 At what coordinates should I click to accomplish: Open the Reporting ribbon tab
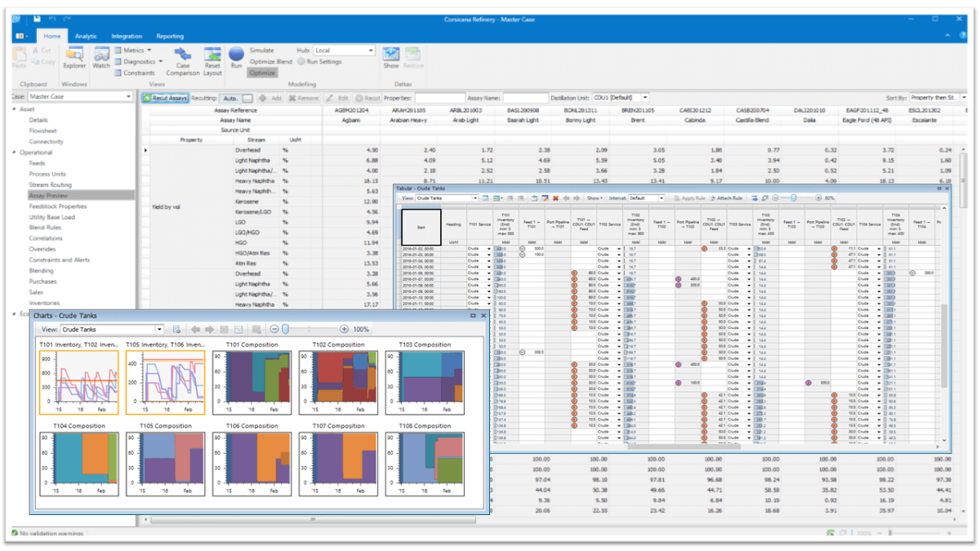click(170, 36)
